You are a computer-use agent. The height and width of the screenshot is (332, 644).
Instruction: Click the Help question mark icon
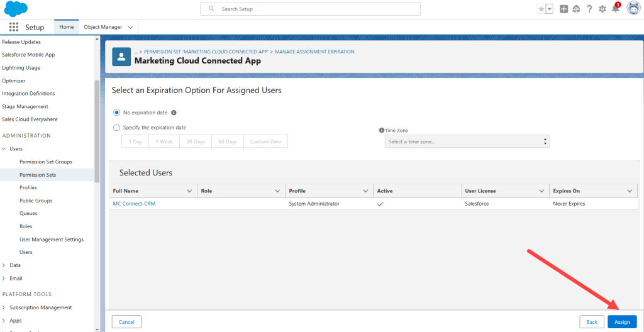589,9
